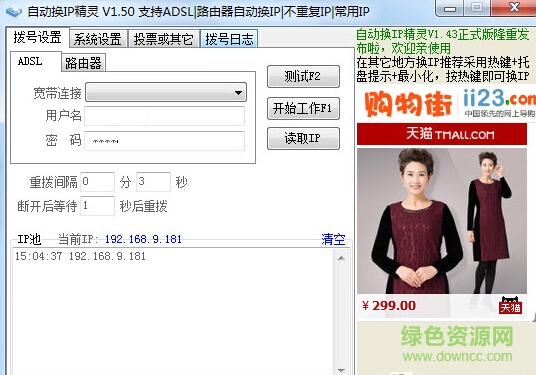Screen dimensions: 536x375
Task: Focus the 重拨间隔 minutes field
Action: [x=97, y=182]
